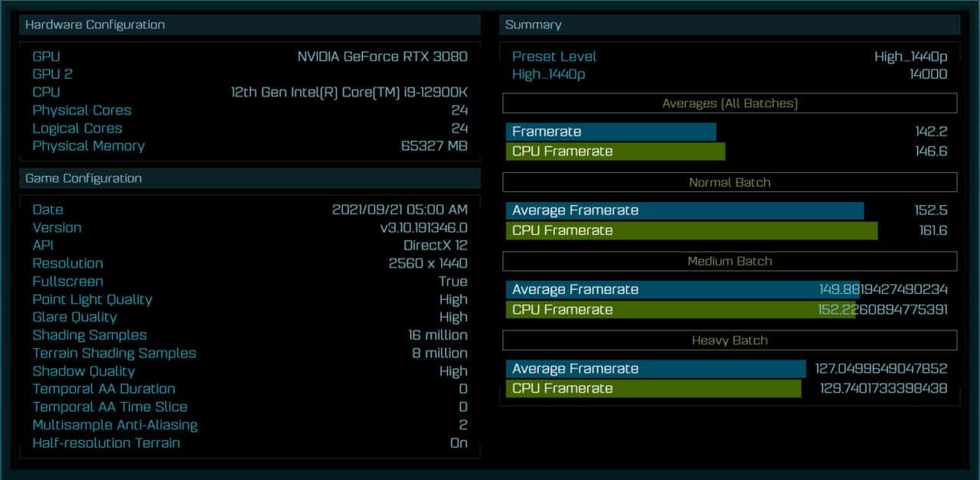Click the Temporal AA Time Slice label
The image size is (980, 480).
click(x=110, y=407)
